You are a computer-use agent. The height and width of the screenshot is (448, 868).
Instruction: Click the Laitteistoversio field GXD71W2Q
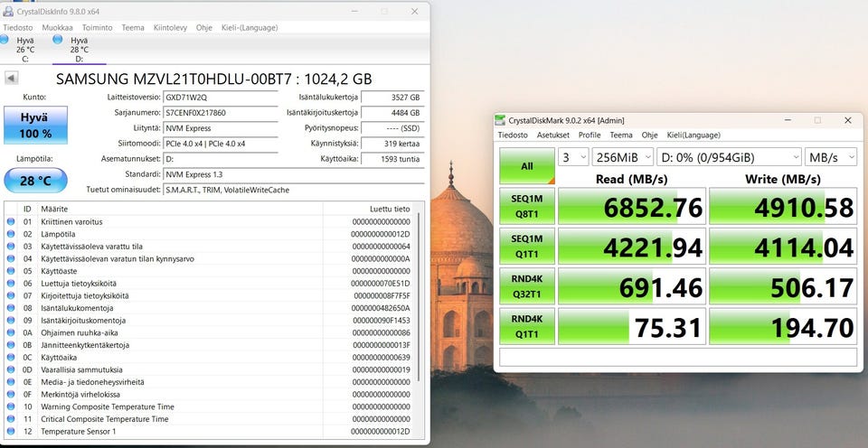[x=221, y=97]
